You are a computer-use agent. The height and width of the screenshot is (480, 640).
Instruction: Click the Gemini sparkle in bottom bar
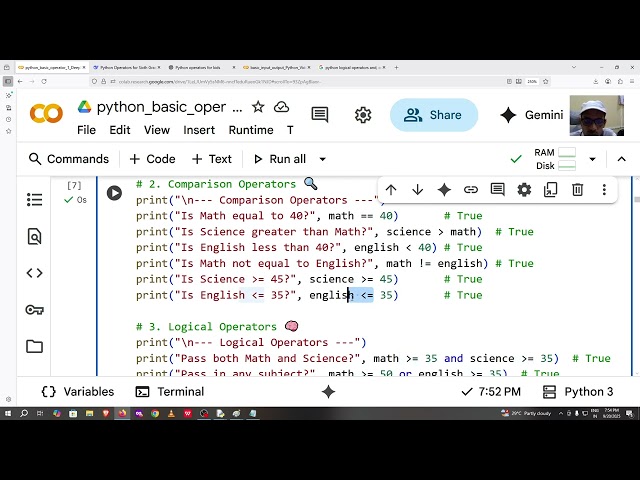tap(328, 392)
